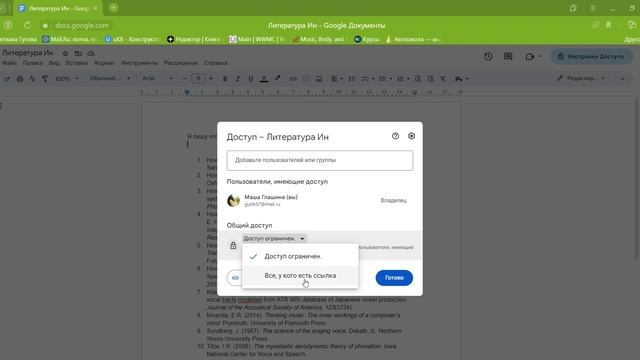Image resolution: width=640 pixels, height=360 pixels.
Task: Click the clear formatting icon
Action: coord(443,78)
